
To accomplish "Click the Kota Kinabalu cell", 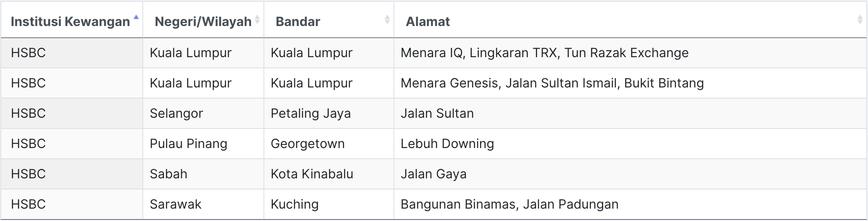I will pyautogui.click(x=312, y=174).
